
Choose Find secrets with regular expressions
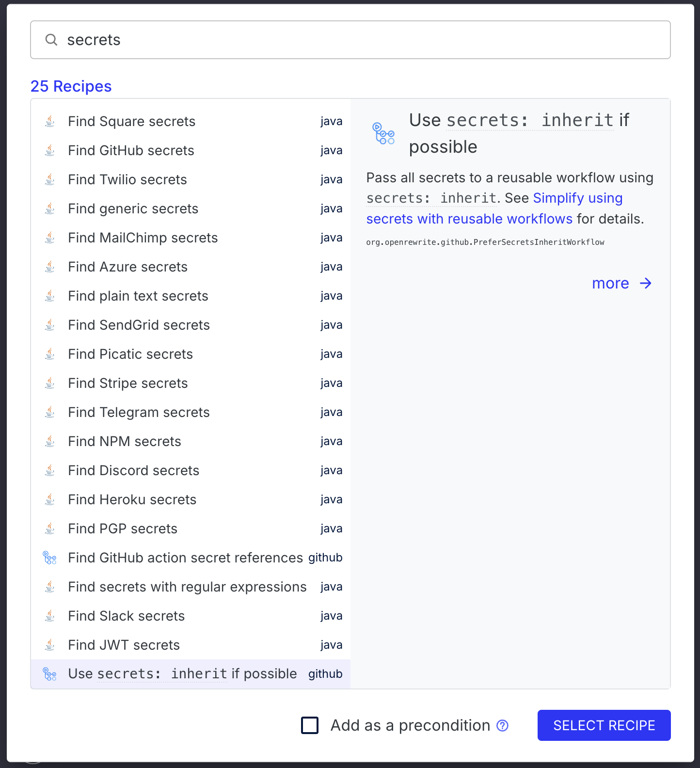[x=191, y=587]
